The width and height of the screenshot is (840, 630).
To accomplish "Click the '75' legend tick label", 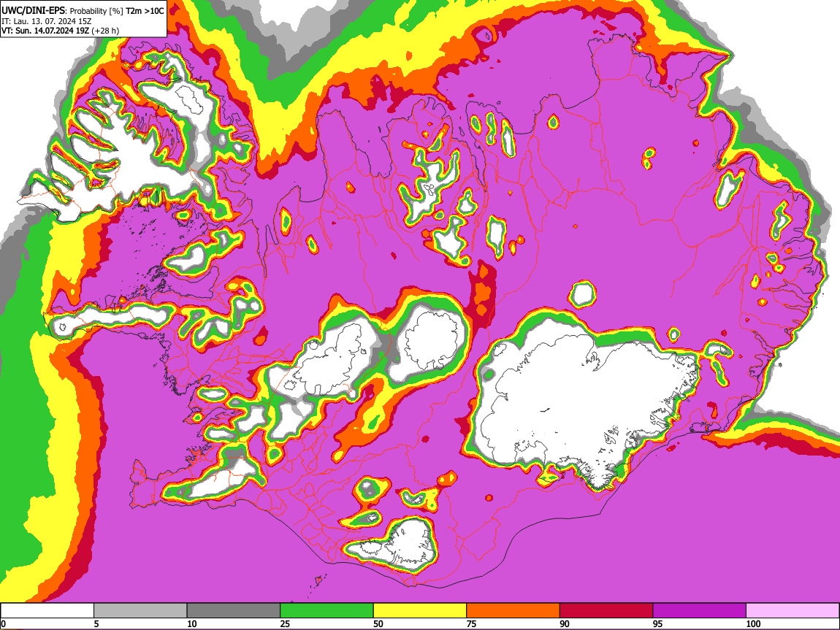I will click(471, 623).
